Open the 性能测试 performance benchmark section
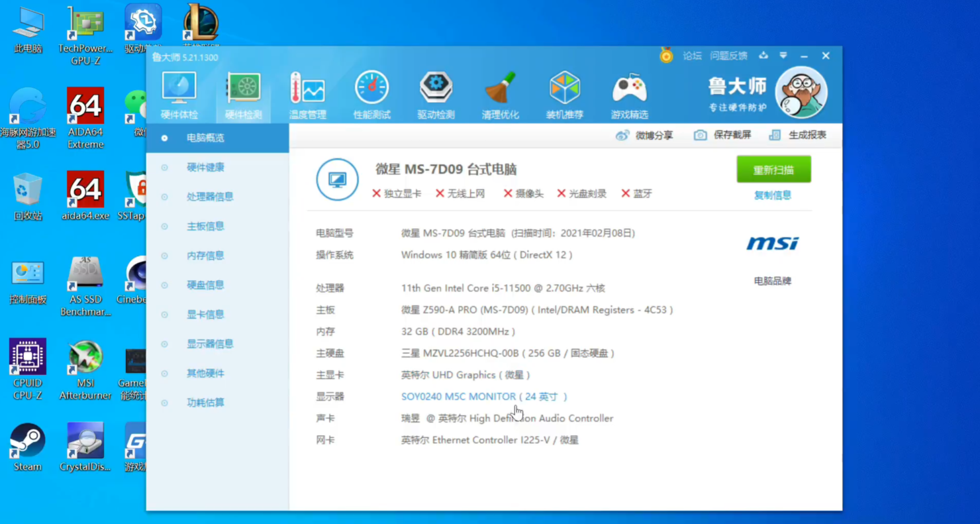980x524 pixels. click(371, 96)
